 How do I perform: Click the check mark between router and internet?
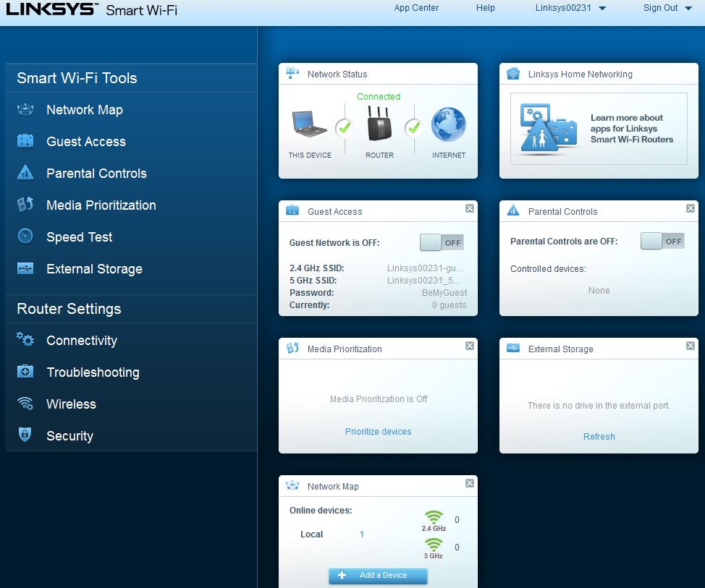click(413, 129)
